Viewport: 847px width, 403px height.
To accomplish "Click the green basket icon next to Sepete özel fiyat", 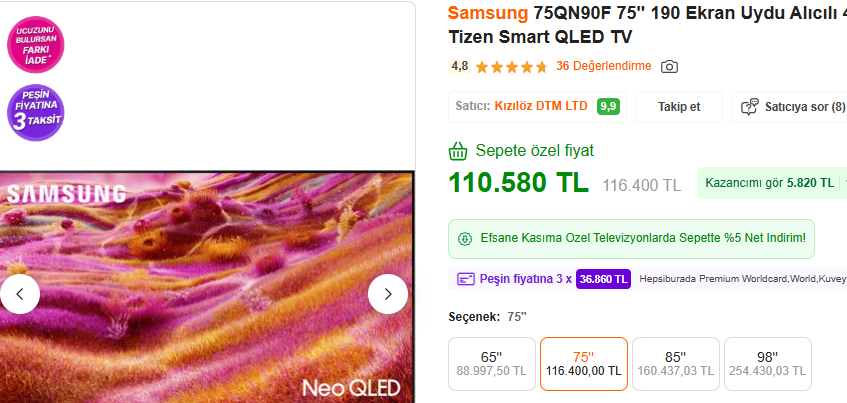I will click(x=458, y=151).
